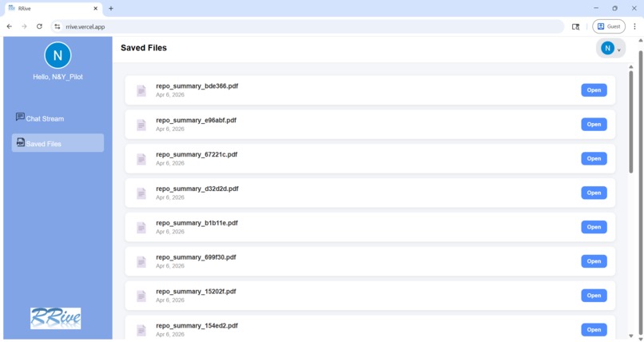Image resolution: width=644 pixels, height=342 pixels.
Task: Click document icon beside repo_summary_15202f.pdf
Action: [x=141, y=296]
